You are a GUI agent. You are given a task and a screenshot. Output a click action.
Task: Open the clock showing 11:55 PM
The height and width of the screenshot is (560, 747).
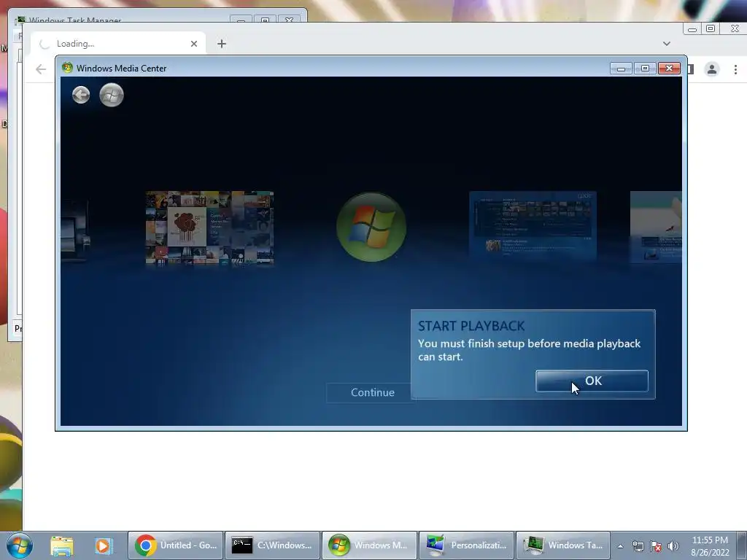(x=710, y=546)
